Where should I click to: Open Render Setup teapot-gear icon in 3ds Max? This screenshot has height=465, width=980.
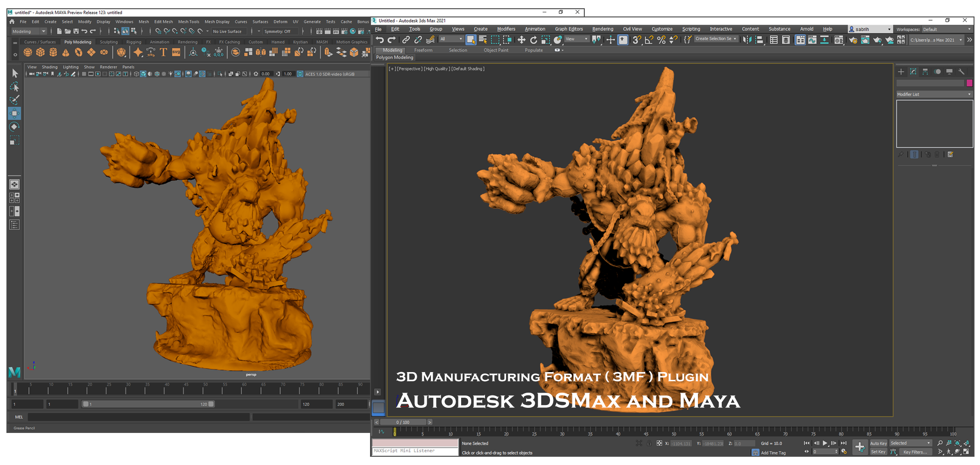point(853,40)
